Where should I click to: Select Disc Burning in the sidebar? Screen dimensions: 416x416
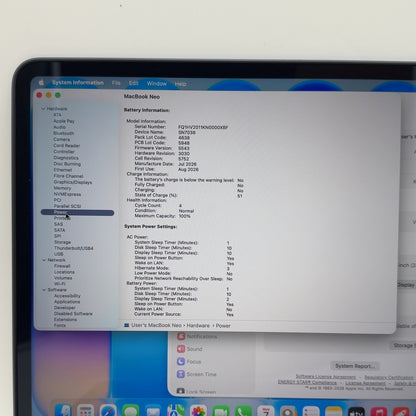pos(67,164)
